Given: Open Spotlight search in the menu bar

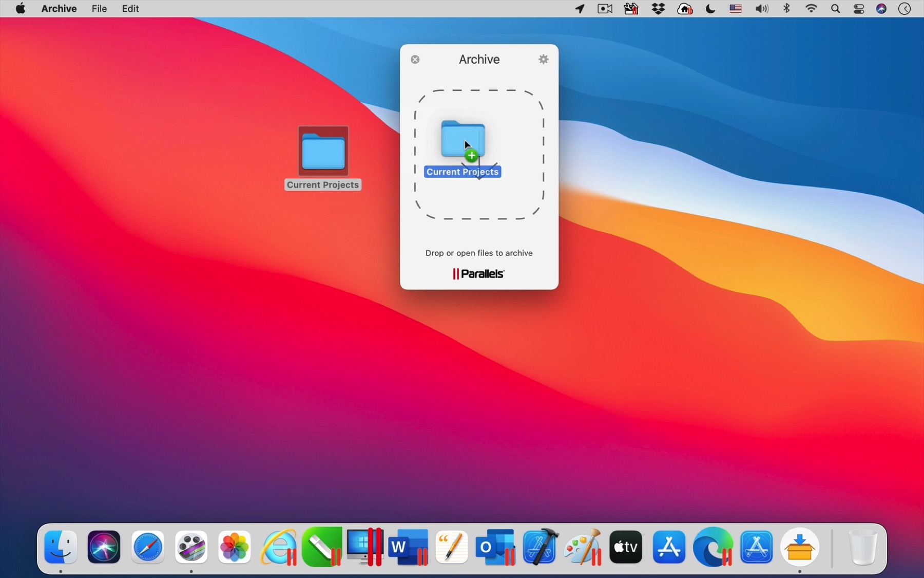Looking at the screenshot, I should click(x=836, y=8).
